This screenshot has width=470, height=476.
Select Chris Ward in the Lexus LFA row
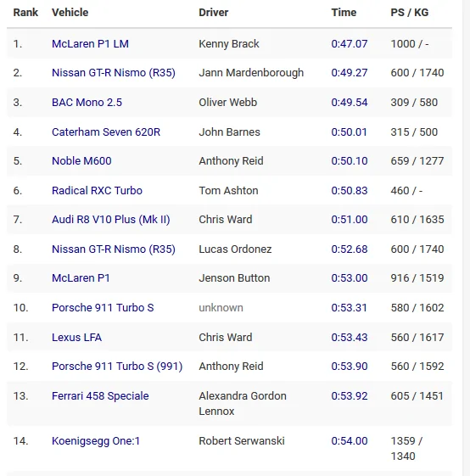pos(226,338)
